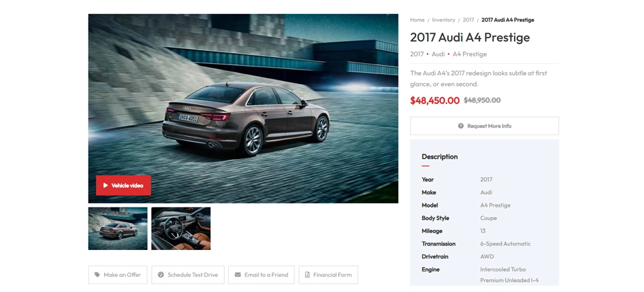Click the Make an Offer button
This screenshot has height=292, width=644.
118,275
